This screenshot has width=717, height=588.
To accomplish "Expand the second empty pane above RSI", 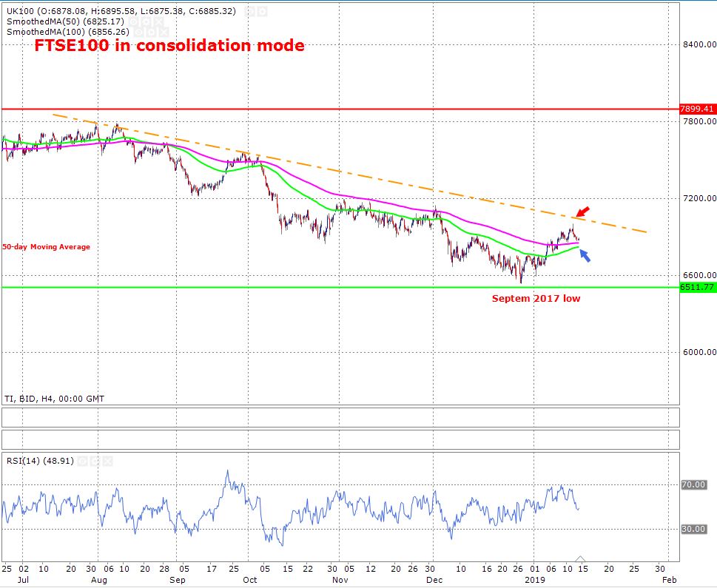I will (340, 439).
